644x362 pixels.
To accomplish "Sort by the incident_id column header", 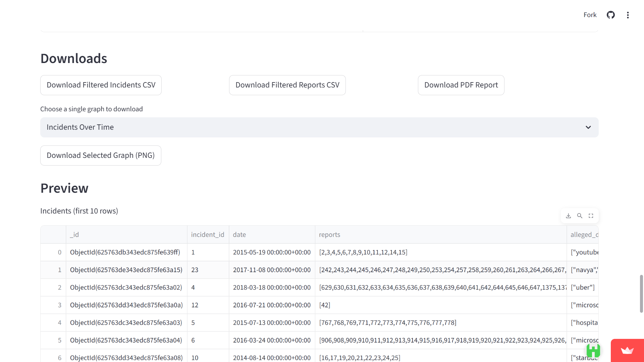I will pos(208,235).
